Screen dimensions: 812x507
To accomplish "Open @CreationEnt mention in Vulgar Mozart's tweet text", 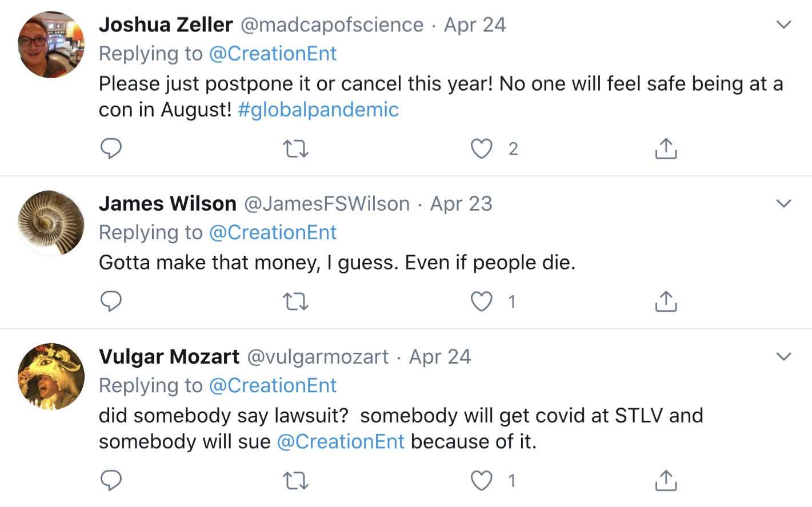I will click(x=341, y=441).
